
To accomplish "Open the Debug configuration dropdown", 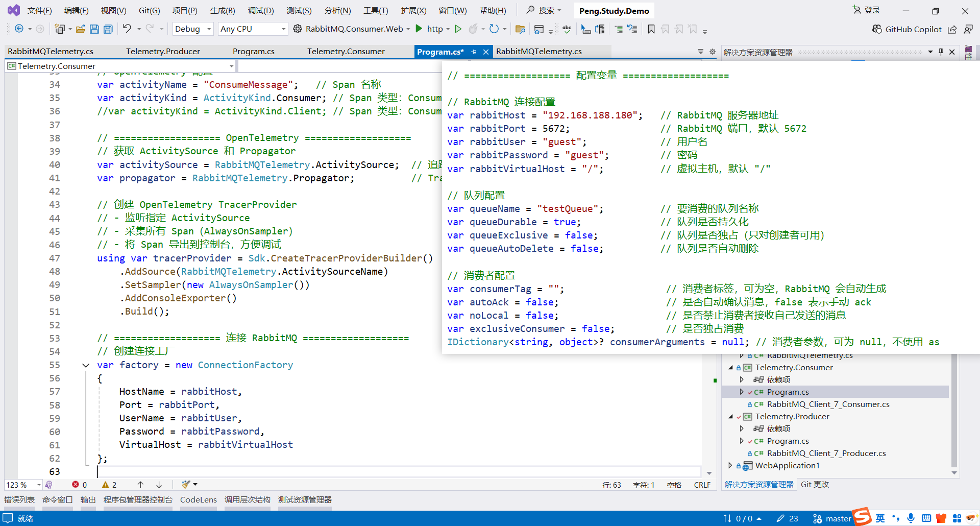I will click(192, 29).
